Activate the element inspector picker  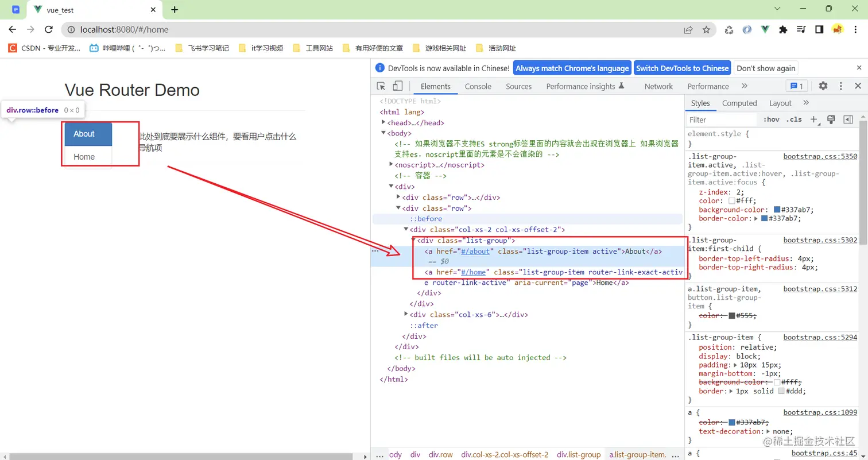[x=381, y=86]
